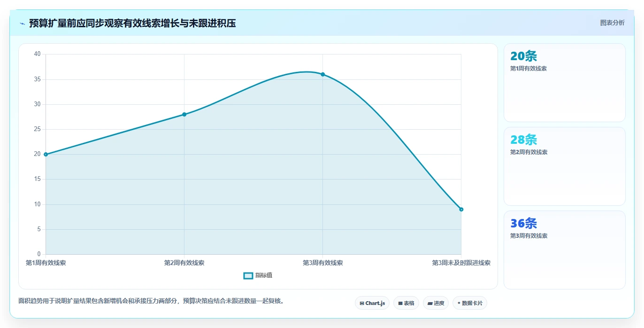Click data point for 第1周有效线索
The width and height of the screenshot is (644, 328).
[46, 154]
